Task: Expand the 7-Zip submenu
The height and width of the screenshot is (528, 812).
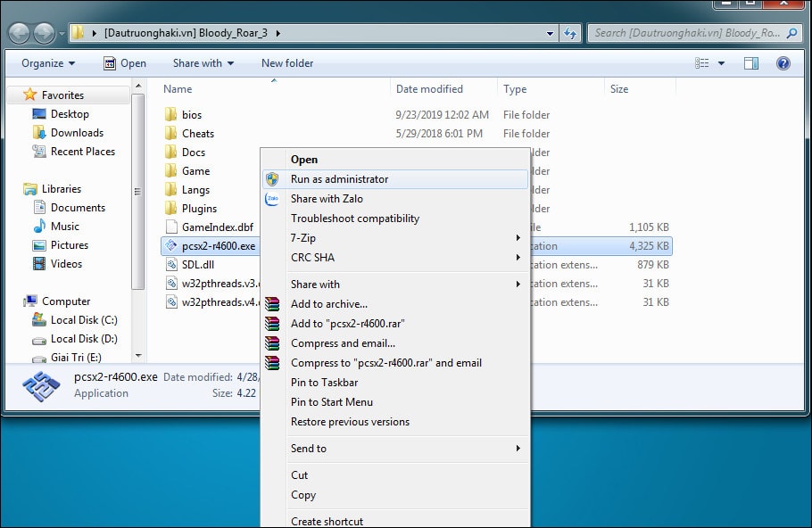Action: pyautogui.click(x=395, y=238)
